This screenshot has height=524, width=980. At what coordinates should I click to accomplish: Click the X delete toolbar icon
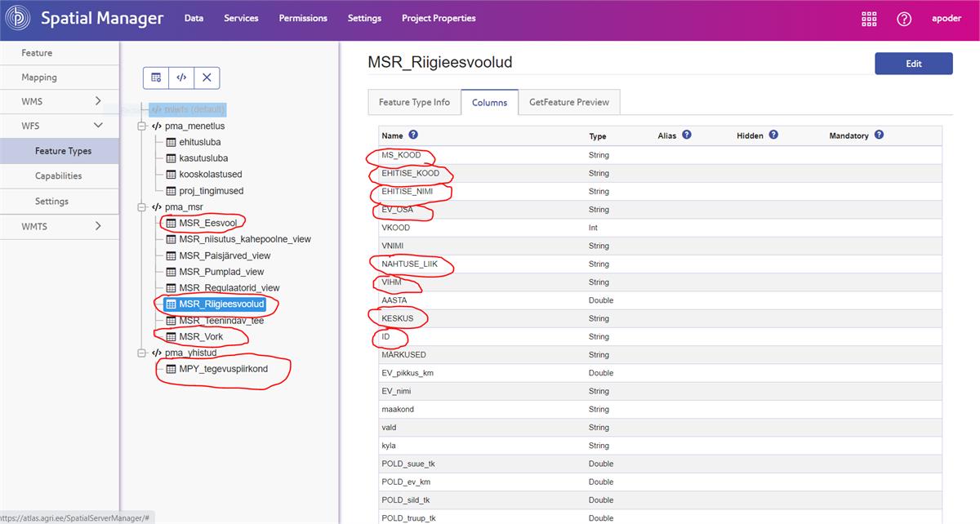pyautogui.click(x=207, y=78)
